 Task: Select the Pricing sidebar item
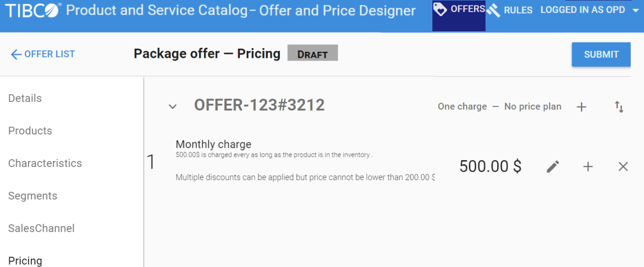25,261
